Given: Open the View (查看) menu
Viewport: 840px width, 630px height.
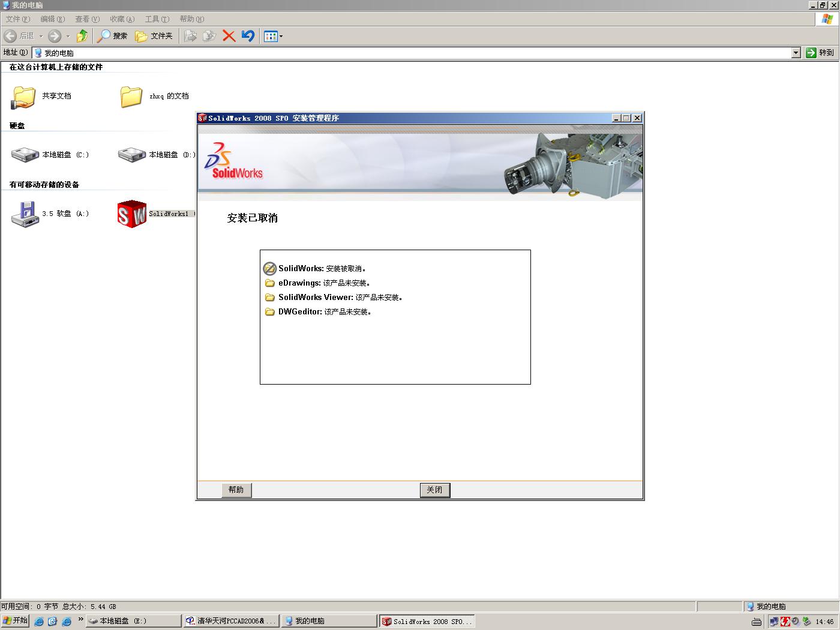Looking at the screenshot, I should pos(87,19).
